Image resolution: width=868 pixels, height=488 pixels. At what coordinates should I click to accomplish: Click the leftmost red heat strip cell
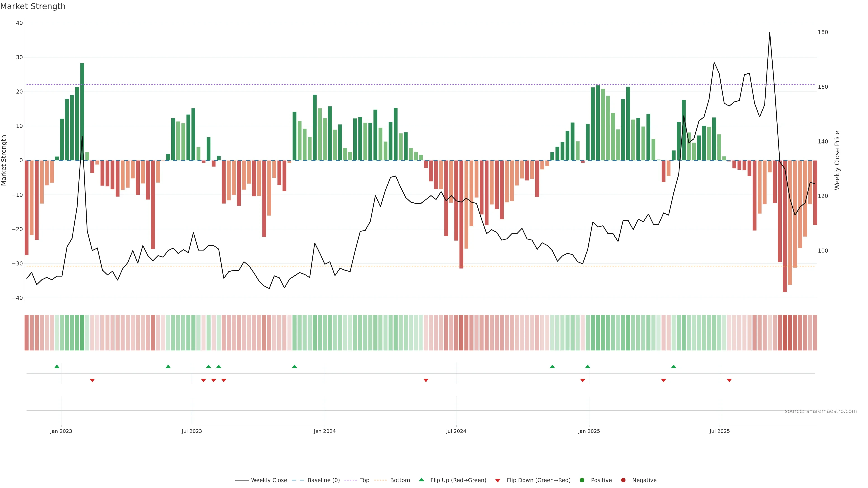pyautogui.click(x=27, y=333)
